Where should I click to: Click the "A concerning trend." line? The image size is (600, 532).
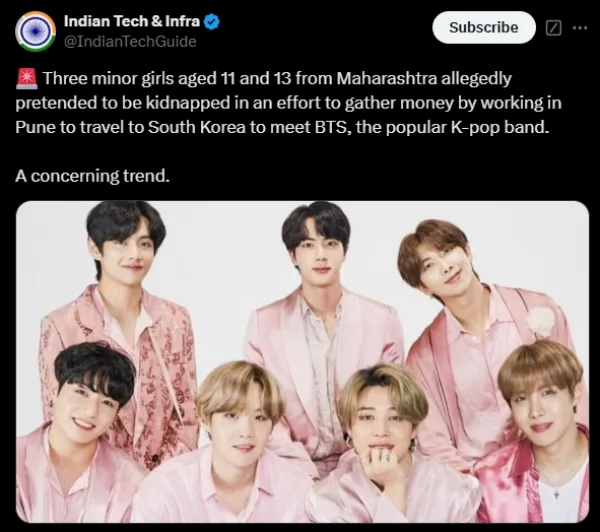[93, 176]
